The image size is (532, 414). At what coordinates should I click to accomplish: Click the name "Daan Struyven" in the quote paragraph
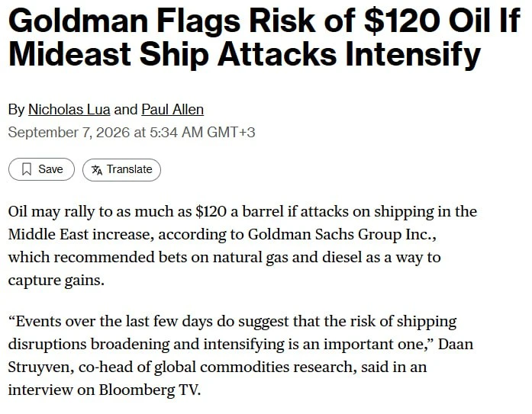241,355
